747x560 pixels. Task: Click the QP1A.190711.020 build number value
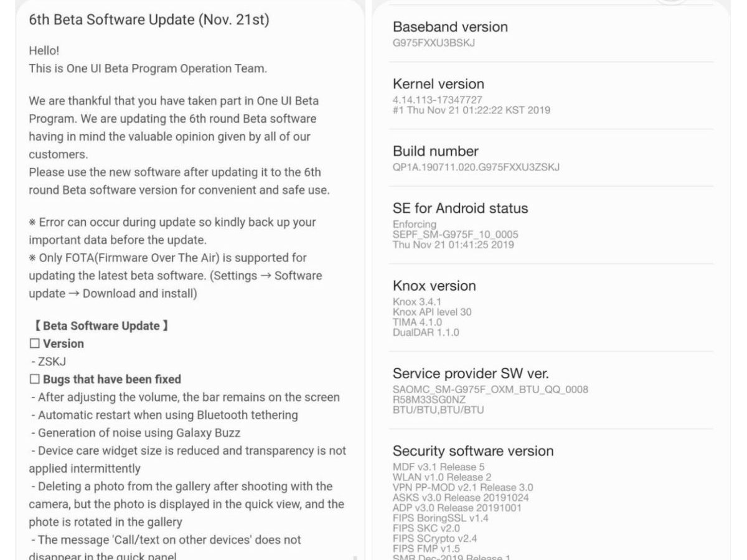(476, 167)
